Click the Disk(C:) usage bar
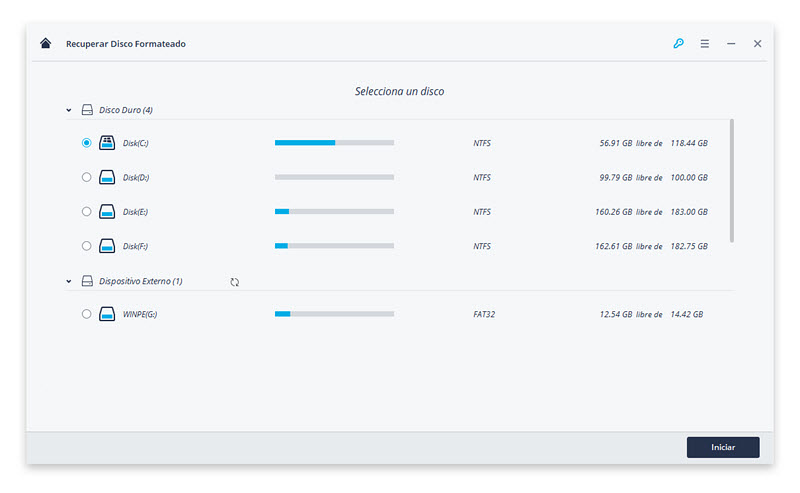Screen dimensions: 800x493 pos(334,143)
